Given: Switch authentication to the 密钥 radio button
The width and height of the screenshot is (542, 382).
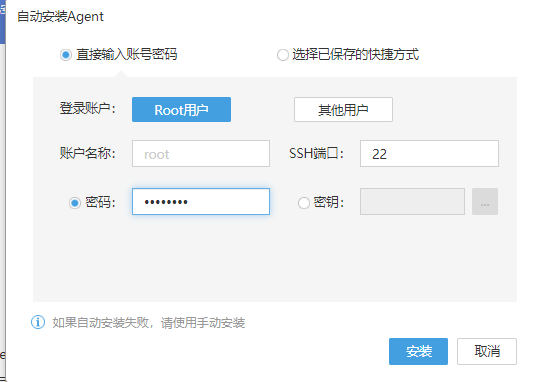Looking at the screenshot, I should pyautogui.click(x=303, y=203).
